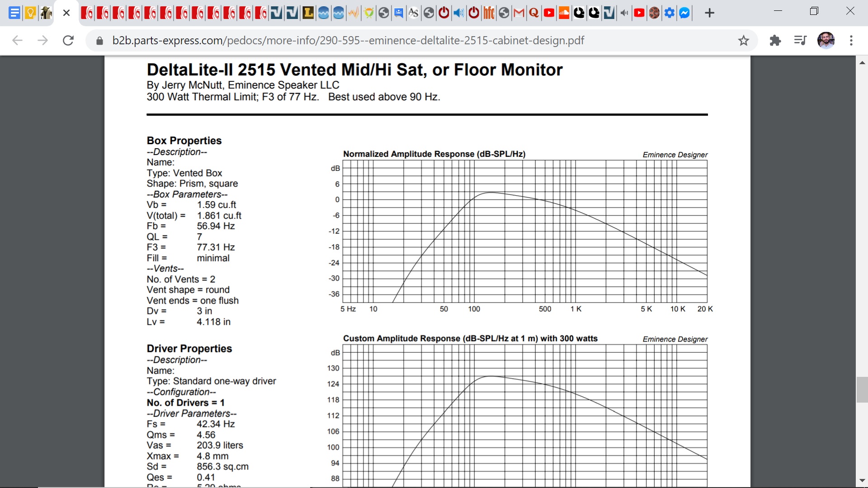868x488 pixels.
Task: Switch to the blue speaker favicon tab
Action: [x=459, y=13]
